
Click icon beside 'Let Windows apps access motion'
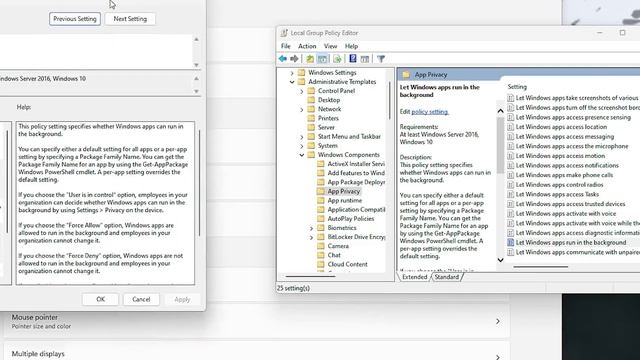pos(510,156)
